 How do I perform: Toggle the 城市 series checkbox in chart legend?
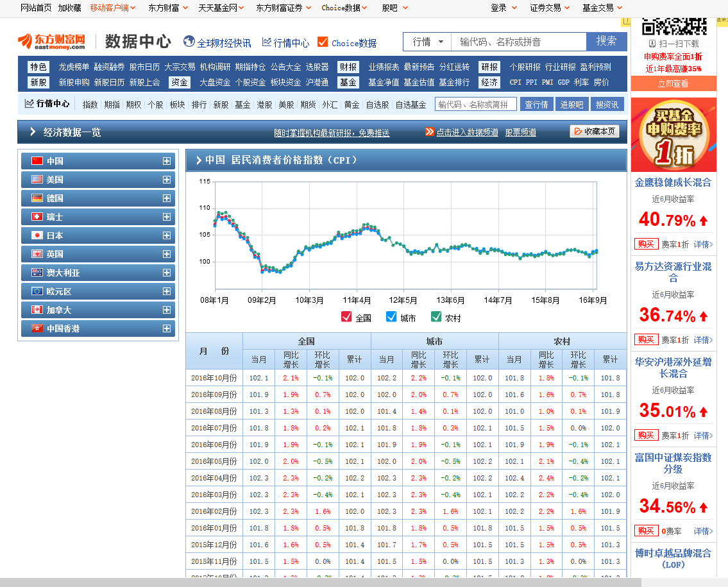pos(391,317)
